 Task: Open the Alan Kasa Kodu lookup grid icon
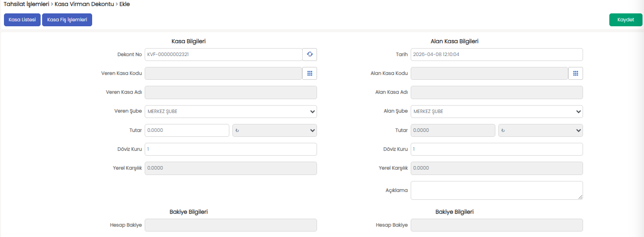[576, 73]
